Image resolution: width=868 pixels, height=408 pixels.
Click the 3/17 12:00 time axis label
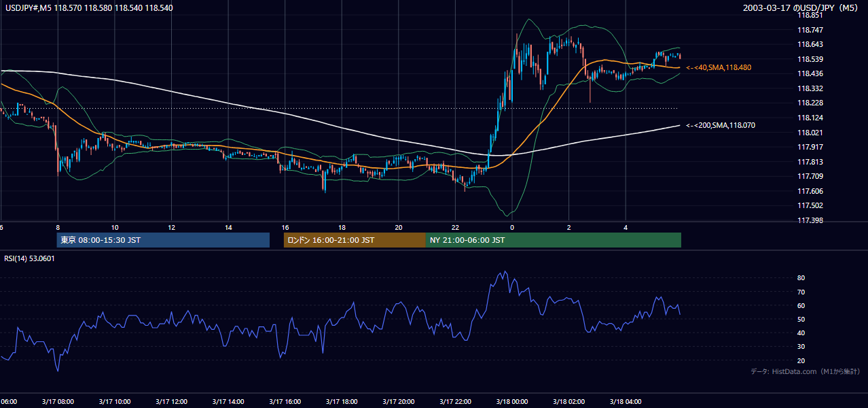[x=171, y=401]
